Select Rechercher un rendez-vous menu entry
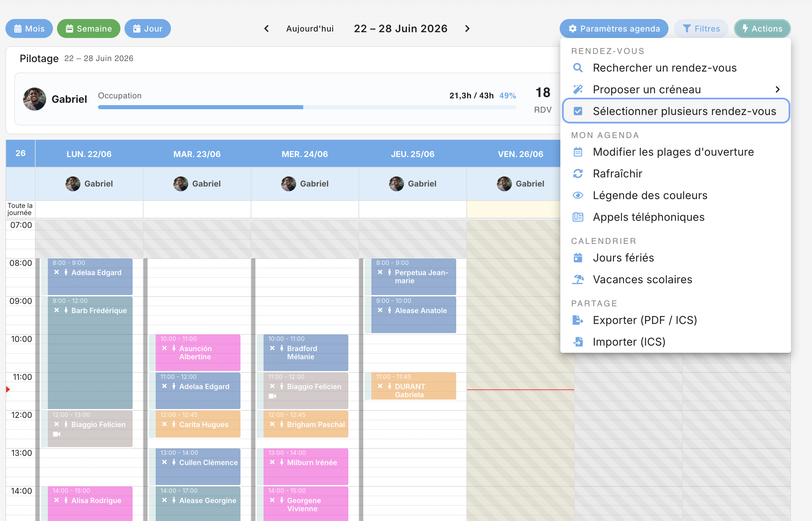The width and height of the screenshot is (812, 521). pyautogui.click(x=675, y=68)
